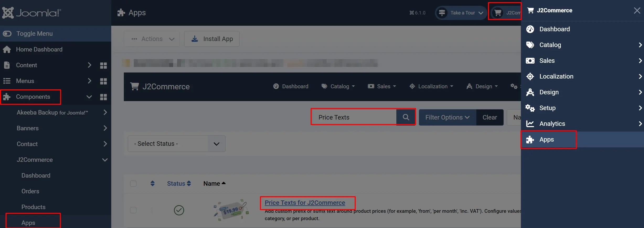This screenshot has width=644, height=228.
Task: Collapse the Components menu chevron
Action: 89,97
